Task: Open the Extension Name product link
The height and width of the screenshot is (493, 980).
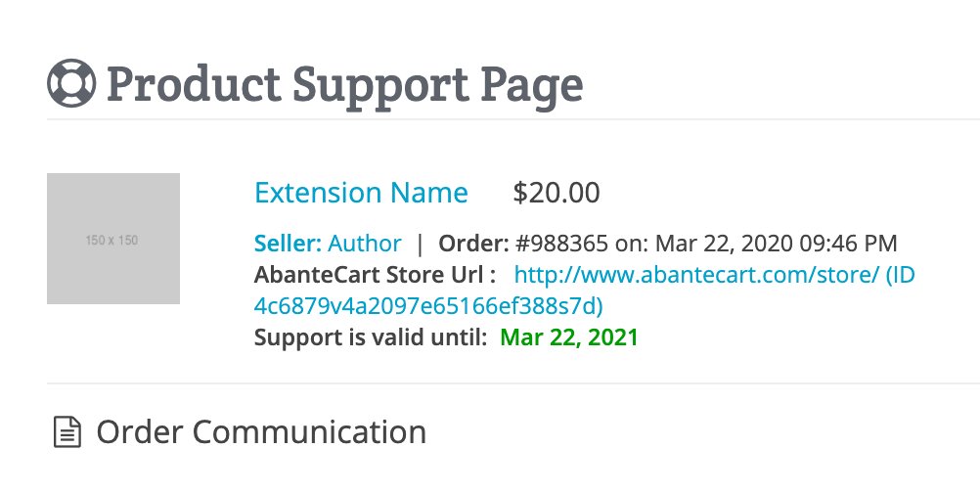Action: tap(361, 193)
